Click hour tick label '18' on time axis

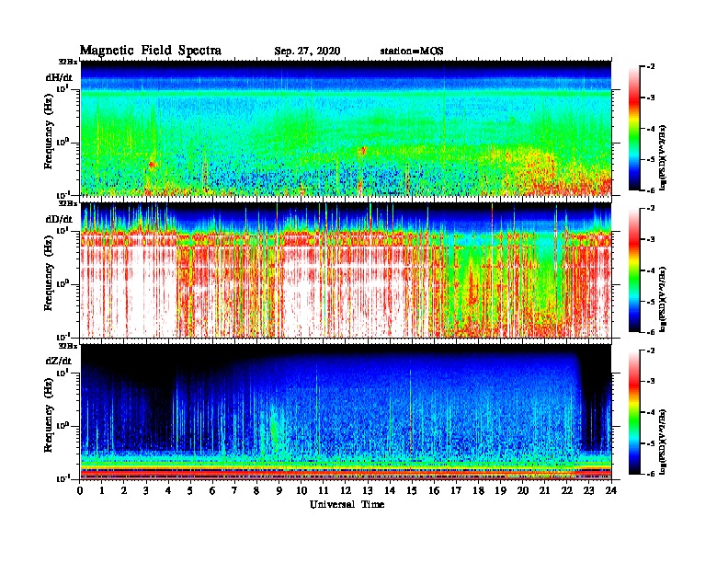pos(478,490)
